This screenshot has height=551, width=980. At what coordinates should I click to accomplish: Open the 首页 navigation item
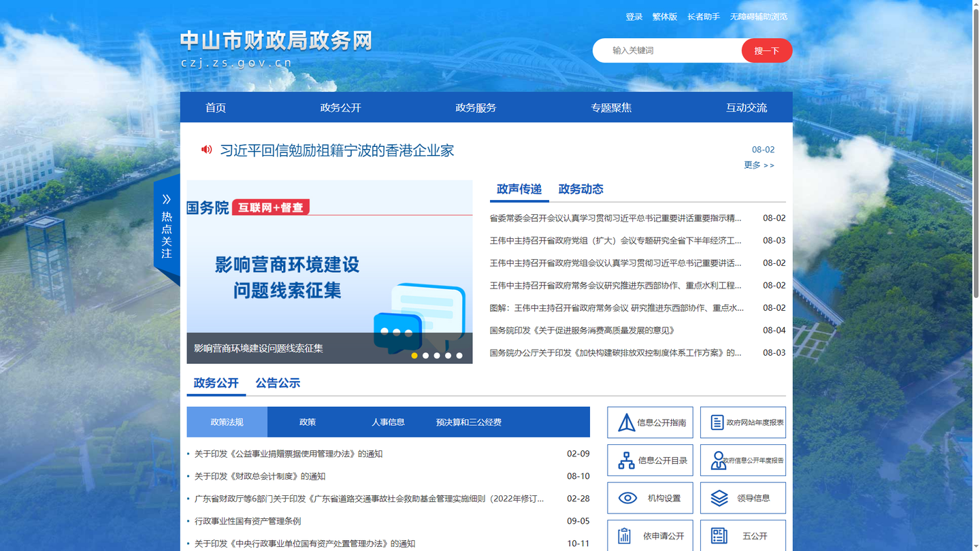[x=216, y=107]
